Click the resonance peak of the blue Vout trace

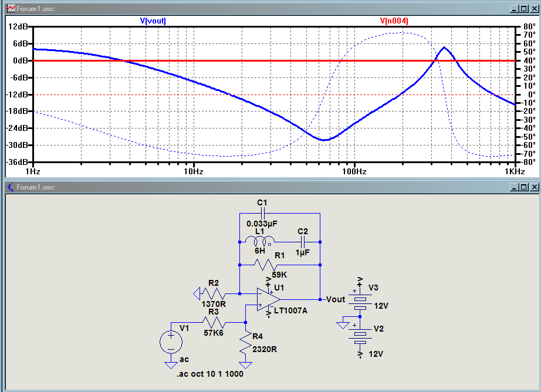point(444,48)
